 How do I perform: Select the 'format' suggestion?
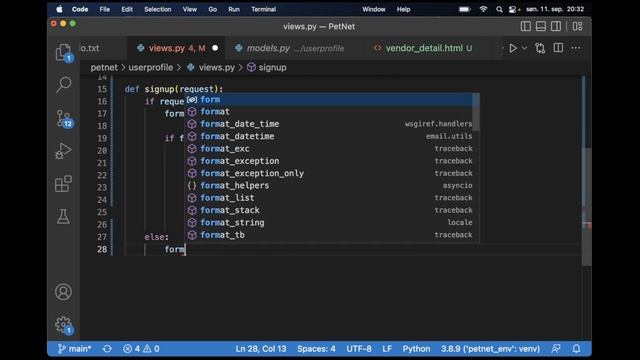329,112
